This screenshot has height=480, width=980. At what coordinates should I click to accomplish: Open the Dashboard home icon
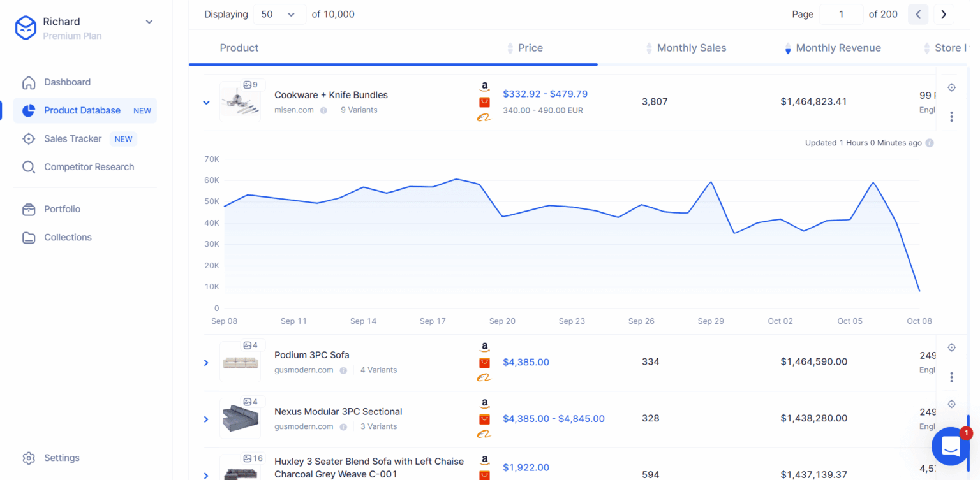click(29, 82)
